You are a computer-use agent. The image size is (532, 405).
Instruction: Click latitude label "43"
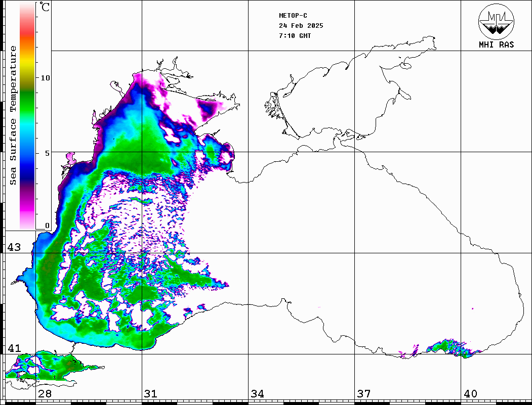tap(14, 247)
